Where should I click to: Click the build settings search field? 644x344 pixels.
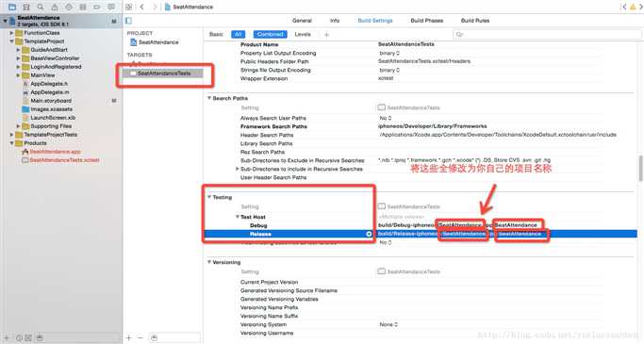pyautogui.click(x=547, y=35)
